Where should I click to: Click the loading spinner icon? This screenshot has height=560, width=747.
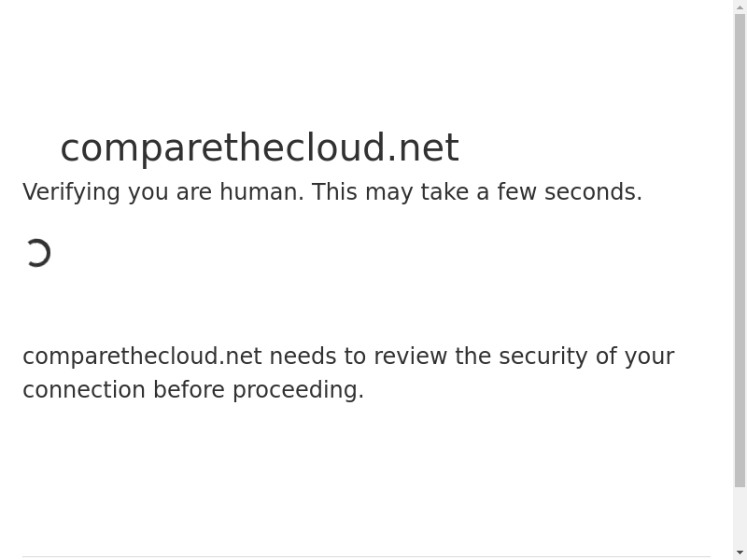pyautogui.click(x=37, y=253)
